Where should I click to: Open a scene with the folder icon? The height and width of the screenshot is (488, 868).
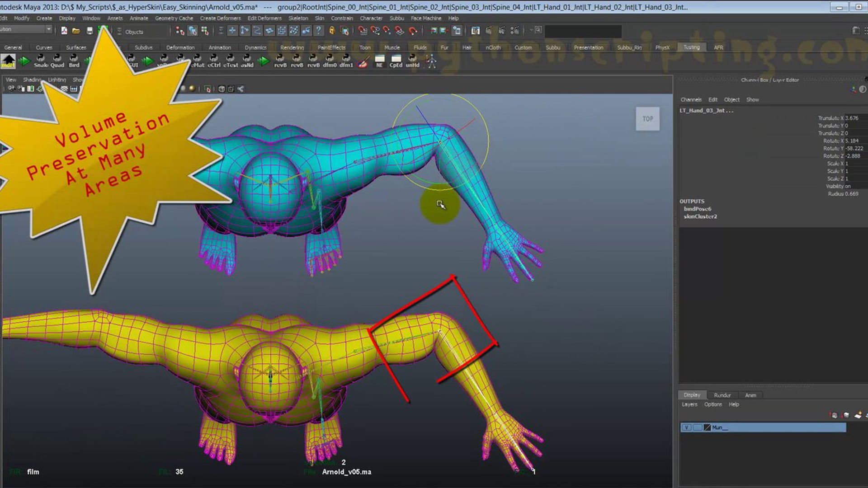click(x=76, y=31)
